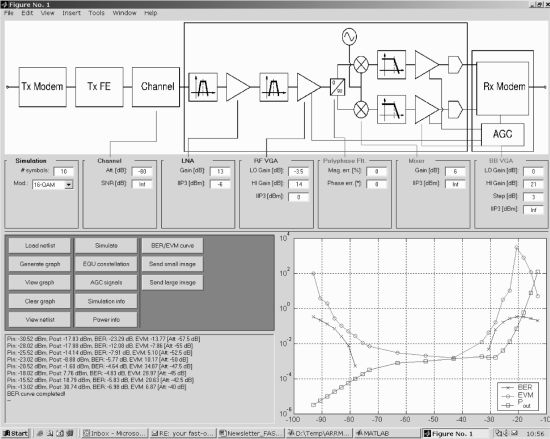Click the Channel block in diagram

(x=156, y=87)
